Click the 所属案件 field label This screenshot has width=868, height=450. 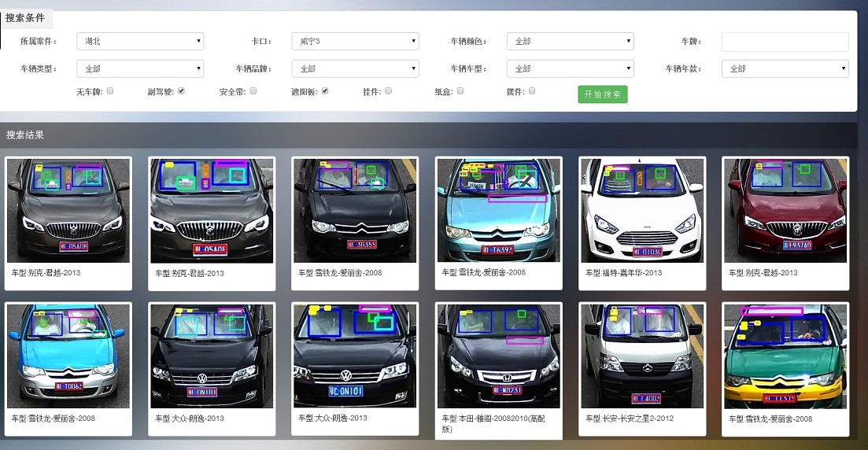coord(39,42)
